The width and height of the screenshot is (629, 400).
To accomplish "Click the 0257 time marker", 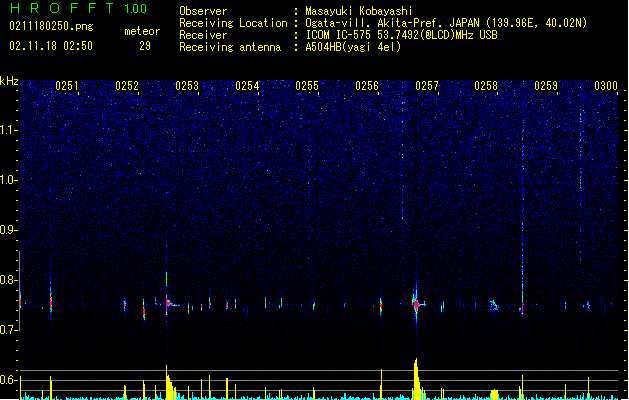I will point(427,85).
